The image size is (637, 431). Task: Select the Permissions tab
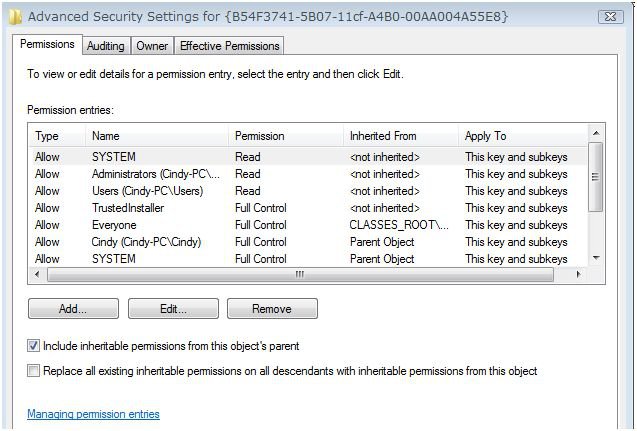tap(48, 44)
